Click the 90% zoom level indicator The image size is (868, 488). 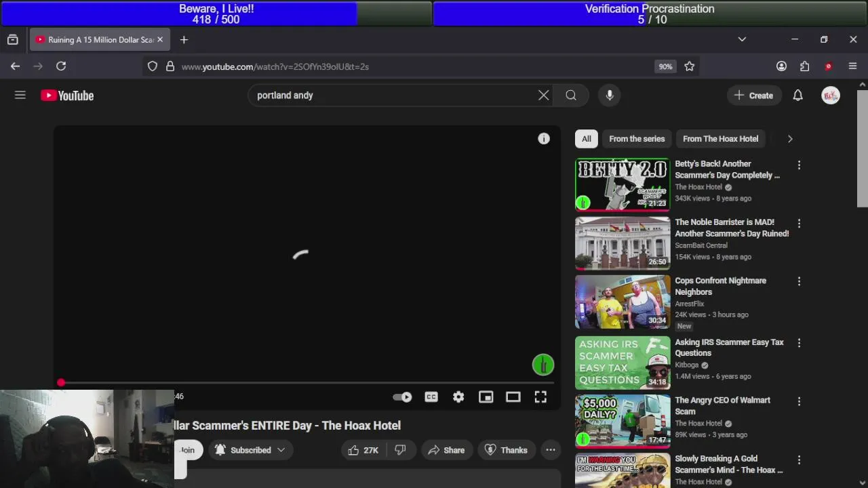click(665, 66)
